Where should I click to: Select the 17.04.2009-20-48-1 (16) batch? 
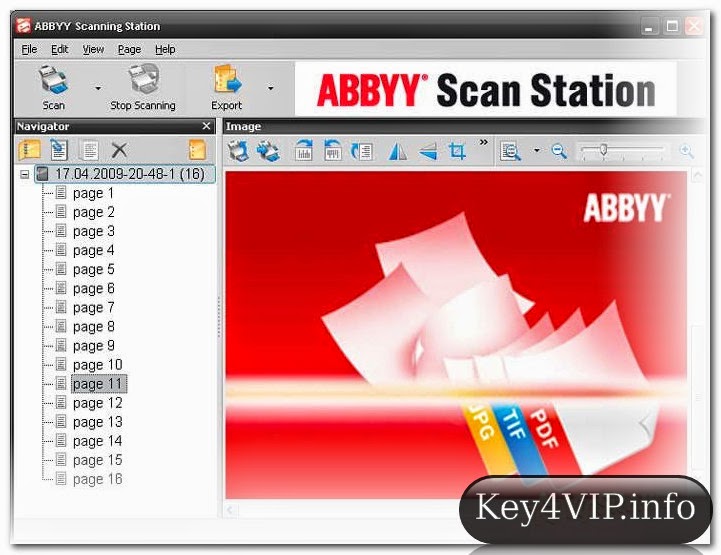[125, 174]
